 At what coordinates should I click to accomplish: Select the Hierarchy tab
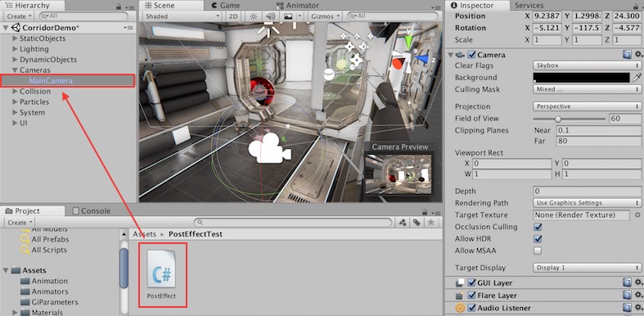[33, 6]
